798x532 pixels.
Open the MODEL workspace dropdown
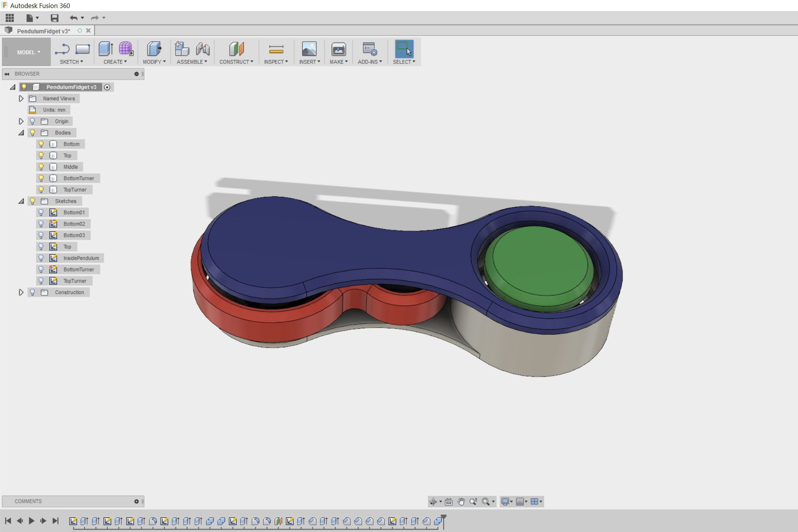[x=28, y=52]
